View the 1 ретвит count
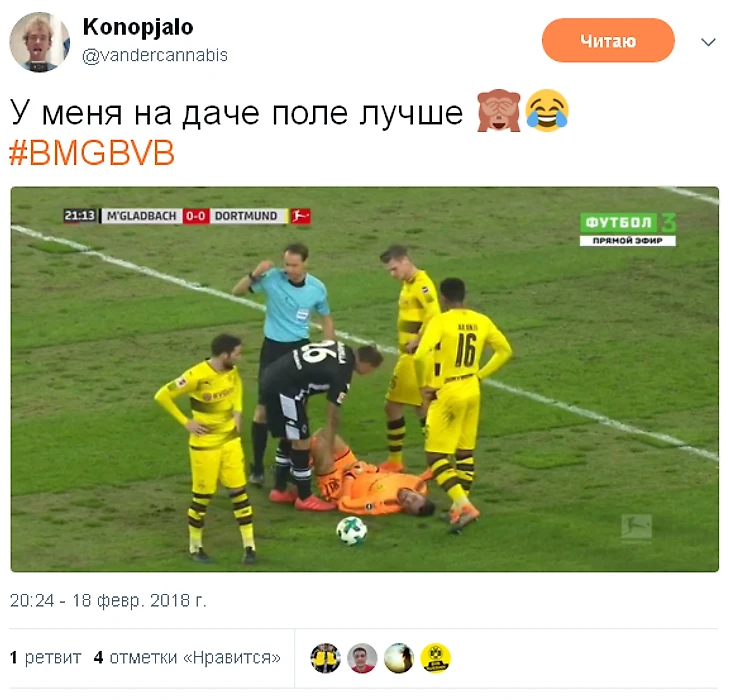The width and height of the screenshot is (730, 700). tap(45, 657)
